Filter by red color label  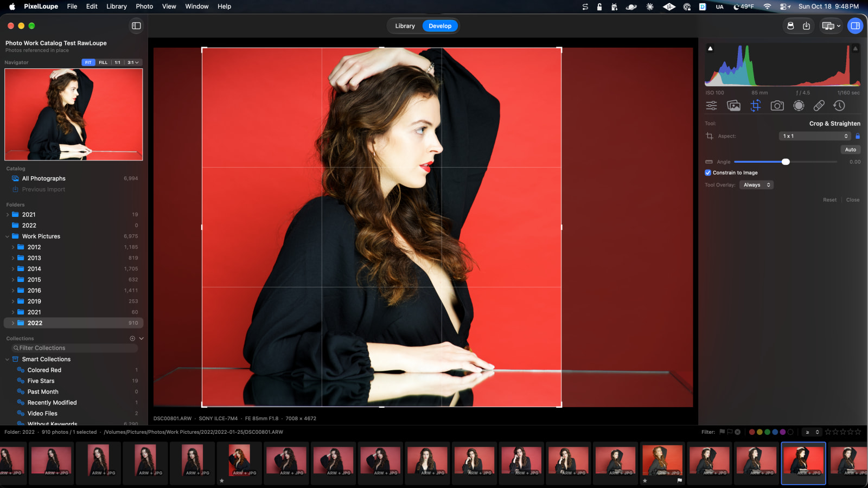[x=752, y=432]
